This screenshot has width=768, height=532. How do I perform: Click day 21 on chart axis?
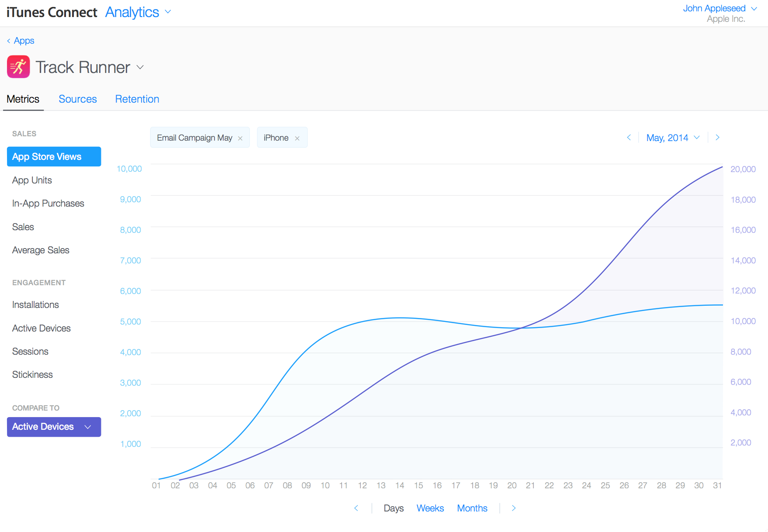530,485
